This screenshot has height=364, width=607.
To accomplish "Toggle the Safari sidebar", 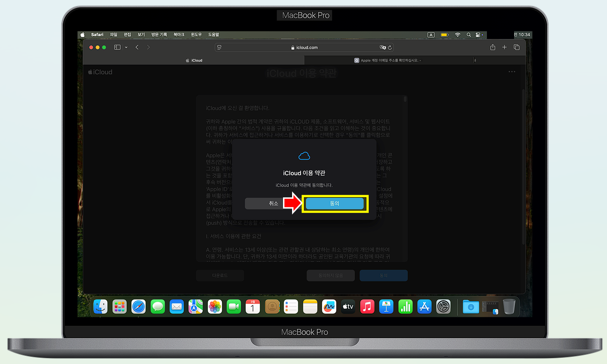I will pyautogui.click(x=117, y=47).
